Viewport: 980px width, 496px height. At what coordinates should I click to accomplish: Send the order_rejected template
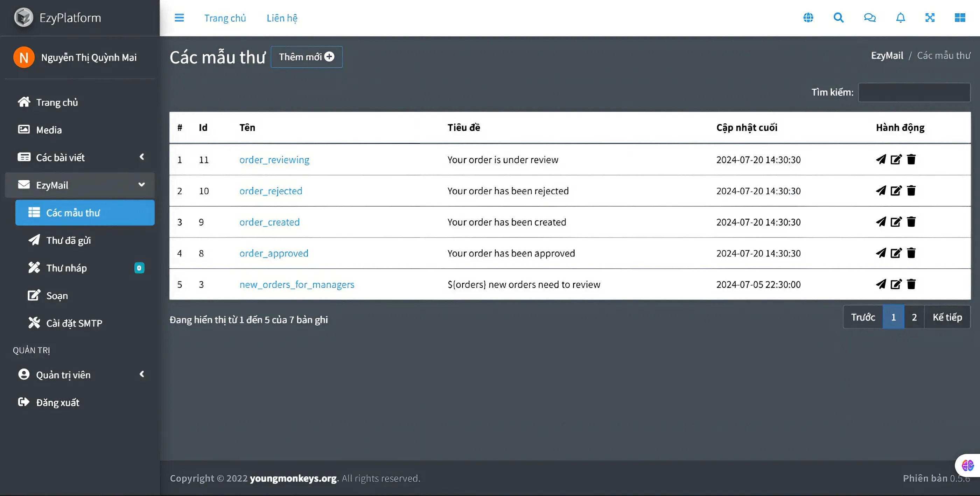coord(881,190)
